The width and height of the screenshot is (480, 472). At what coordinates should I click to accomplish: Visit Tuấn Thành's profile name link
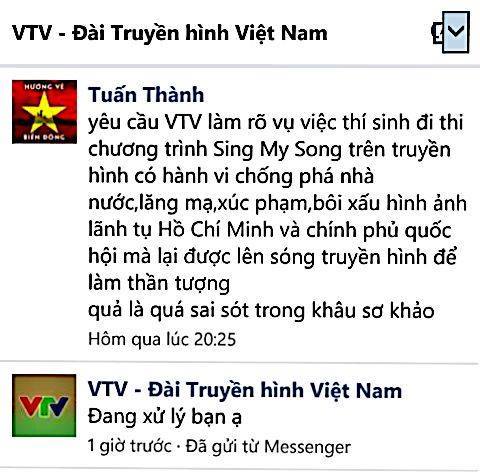click(x=146, y=94)
